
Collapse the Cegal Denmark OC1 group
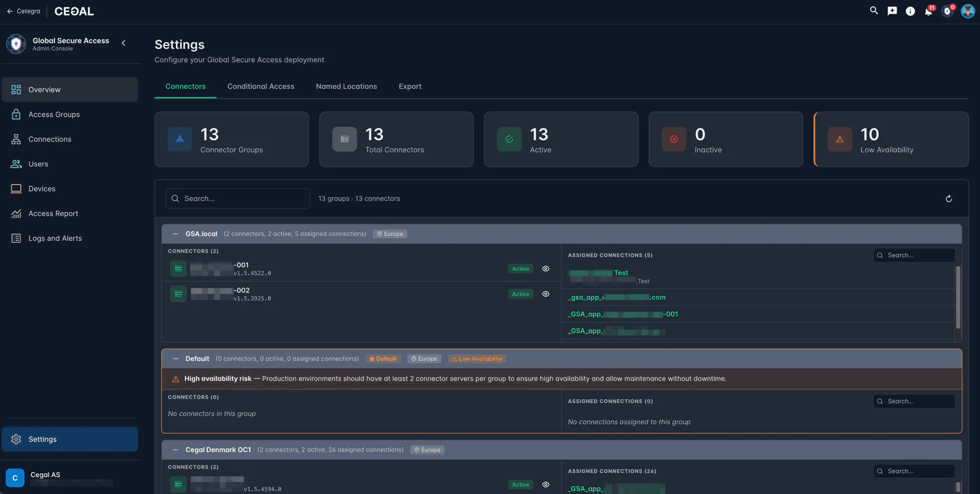click(x=175, y=450)
